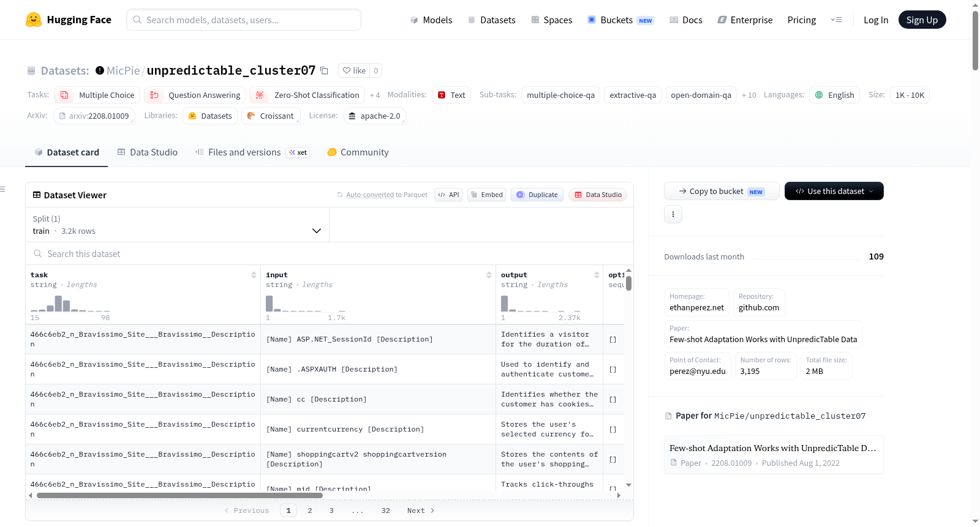Switch to the Data Studio tab
Screen dimensions: 980x527
point(148,152)
